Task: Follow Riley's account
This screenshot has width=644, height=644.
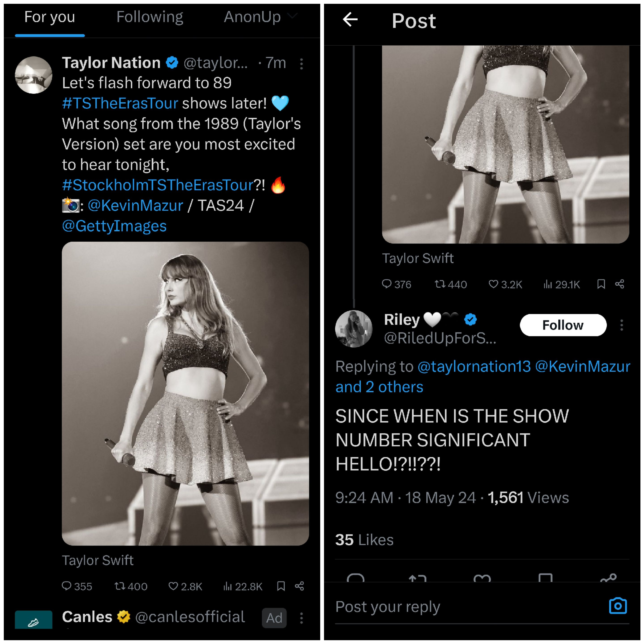Action: [x=563, y=325]
